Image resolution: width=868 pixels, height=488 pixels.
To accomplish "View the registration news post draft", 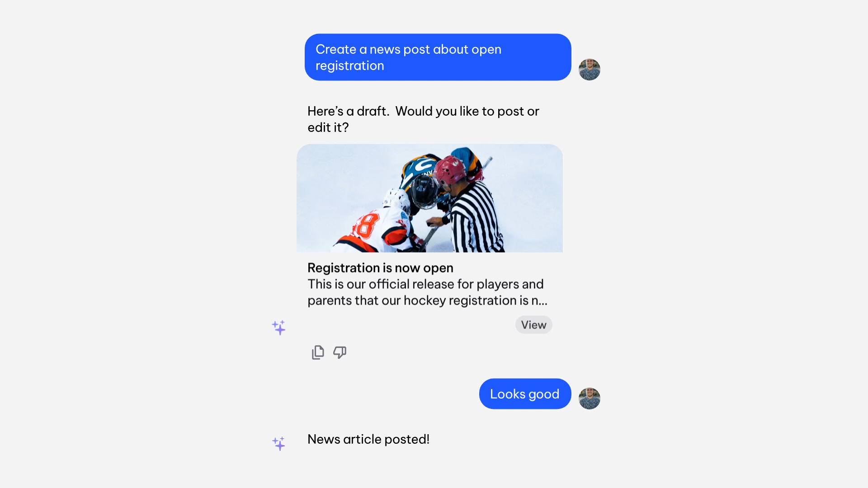I will coord(533,324).
